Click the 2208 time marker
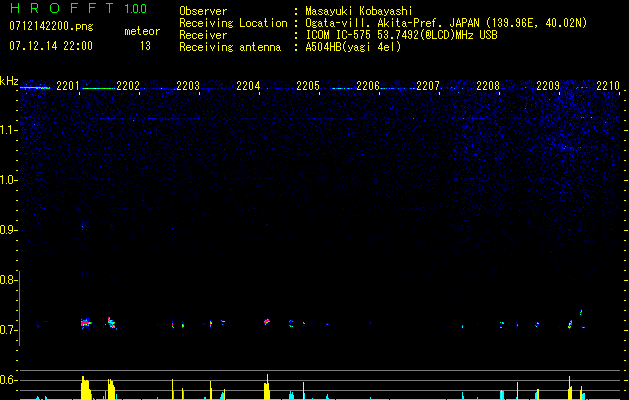Screen dimensions: 629x400 pyautogui.click(x=488, y=86)
